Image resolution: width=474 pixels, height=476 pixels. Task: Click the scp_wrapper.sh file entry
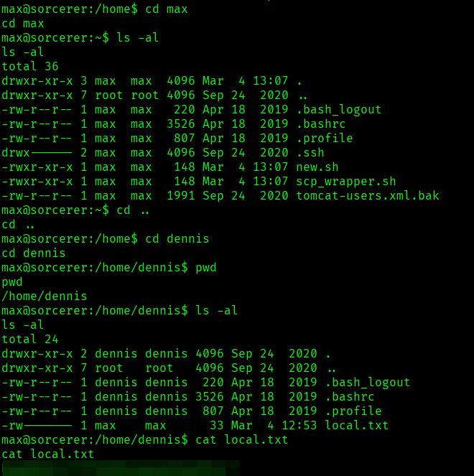346,181
